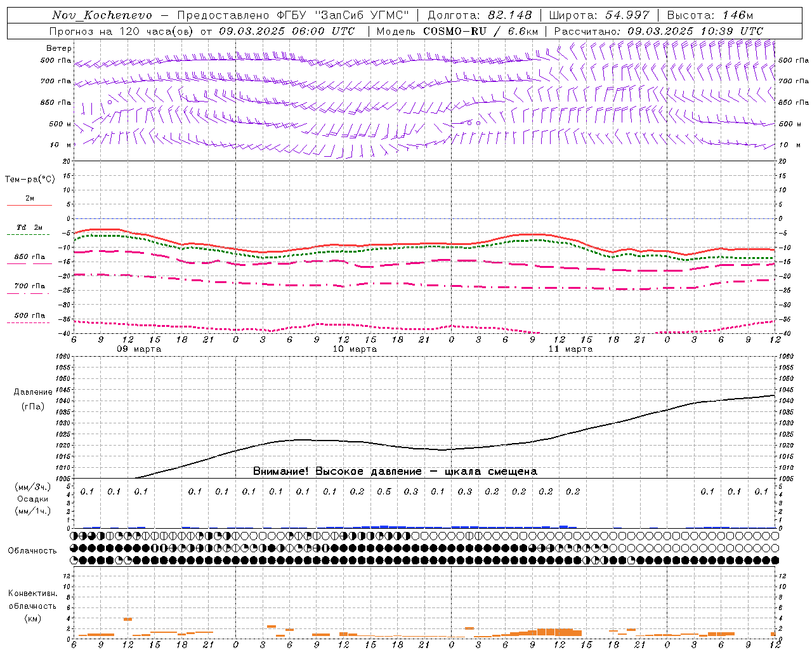Click the '09 марта' date label

139,349
